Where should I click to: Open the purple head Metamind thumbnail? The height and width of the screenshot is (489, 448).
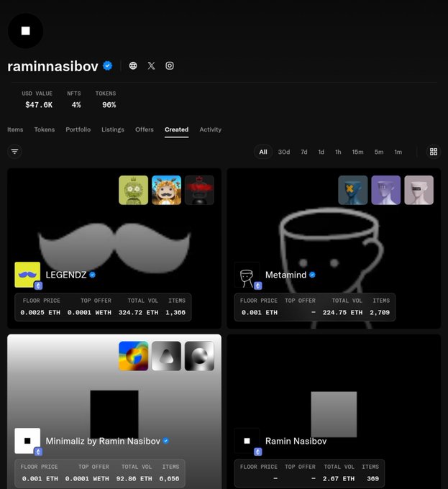click(386, 190)
